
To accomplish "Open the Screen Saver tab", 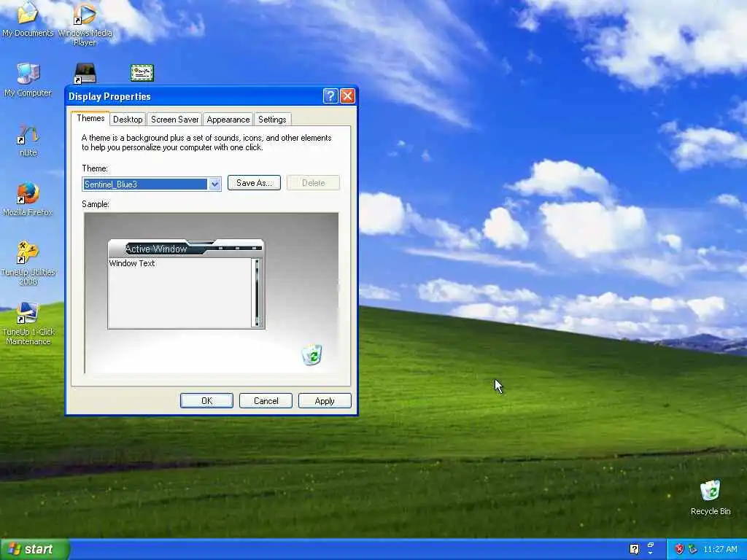I will point(174,120).
